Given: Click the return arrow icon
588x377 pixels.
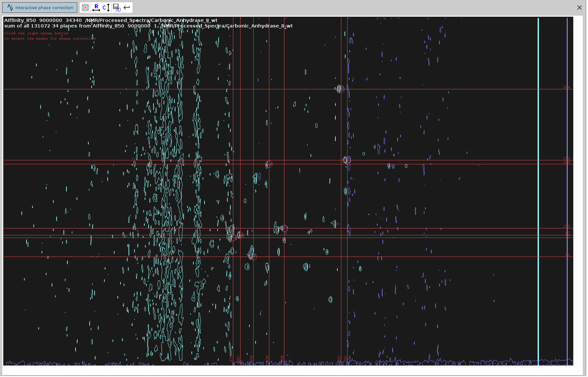Looking at the screenshot, I should pos(127,8).
